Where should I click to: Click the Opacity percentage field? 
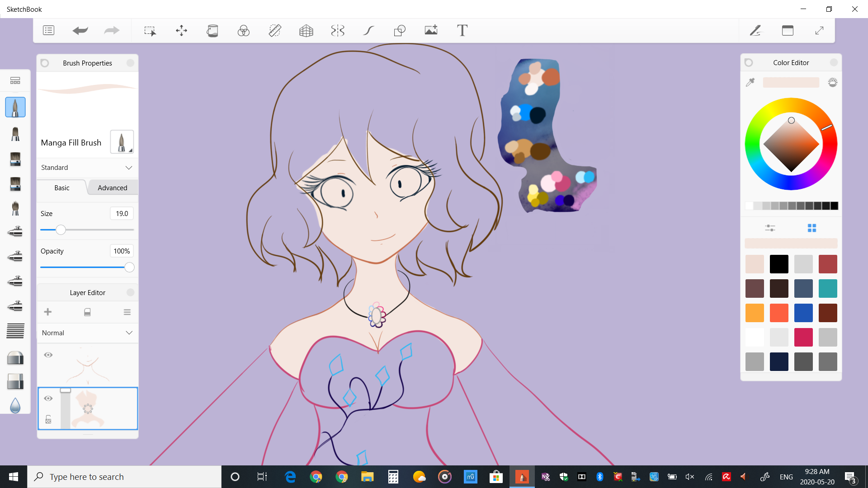(x=122, y=251)
